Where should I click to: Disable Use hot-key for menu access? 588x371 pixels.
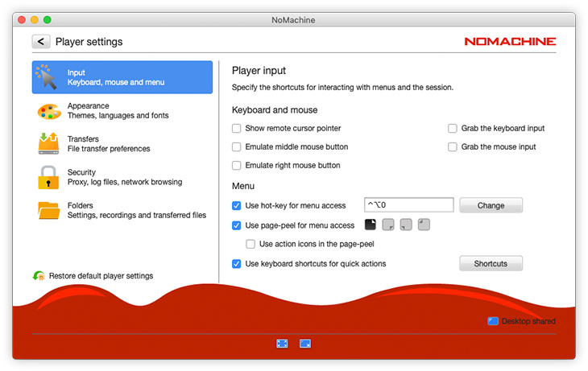pos(237,206)
